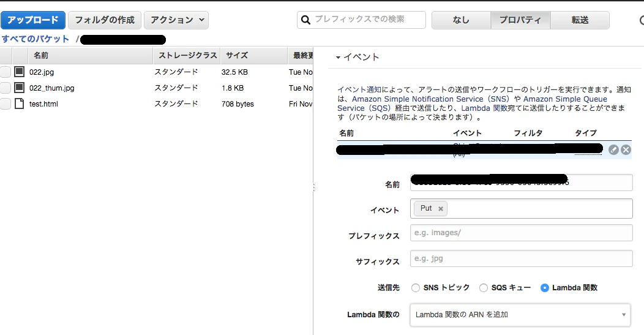
Task: Click the サフィックス input field
Action: (x=521, y=258)
